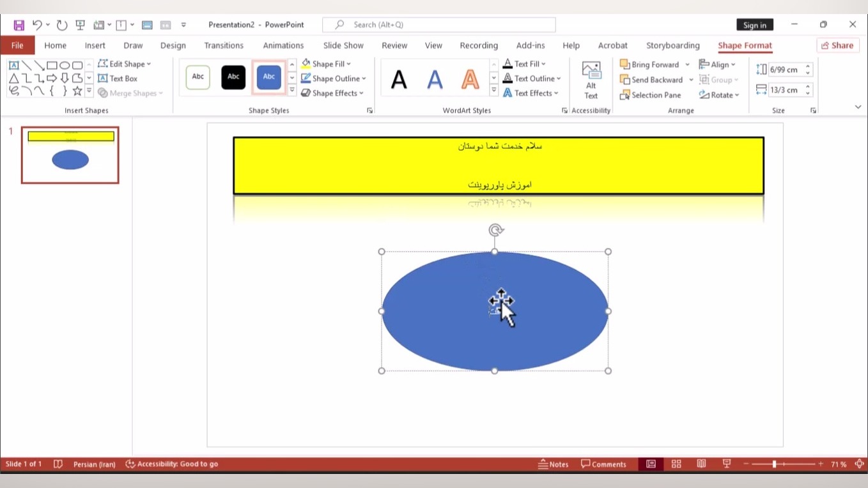This screenshot has height=488, width=868.
Task: Select the Design tab
Action: tap(173, 45)
